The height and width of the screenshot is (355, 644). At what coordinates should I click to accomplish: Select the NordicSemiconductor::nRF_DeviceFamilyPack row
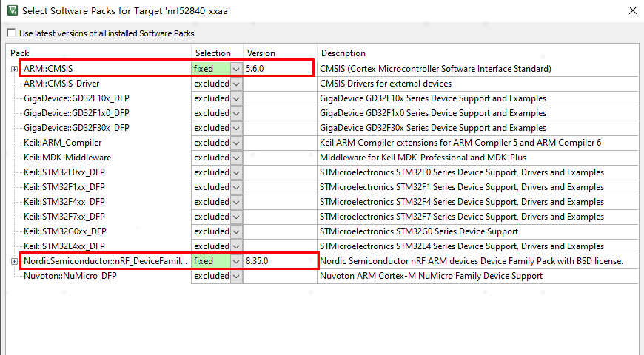pyautogui.click(x=106, y=260)
